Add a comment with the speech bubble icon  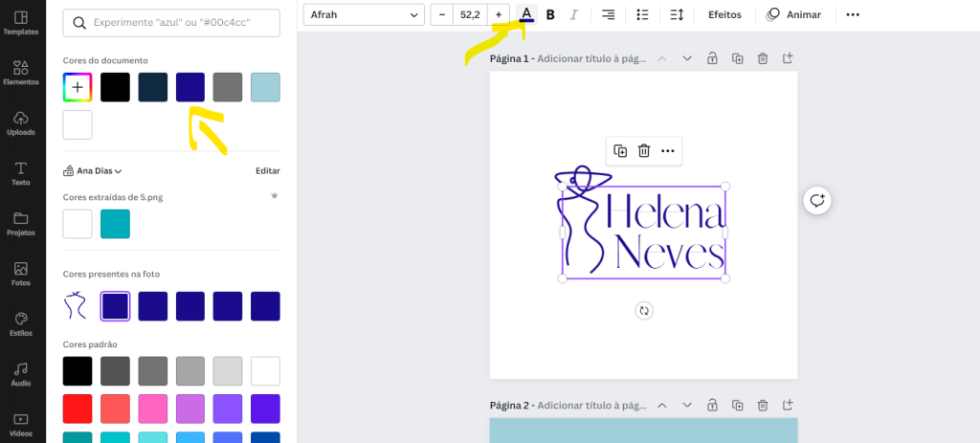tap(816, 200)
